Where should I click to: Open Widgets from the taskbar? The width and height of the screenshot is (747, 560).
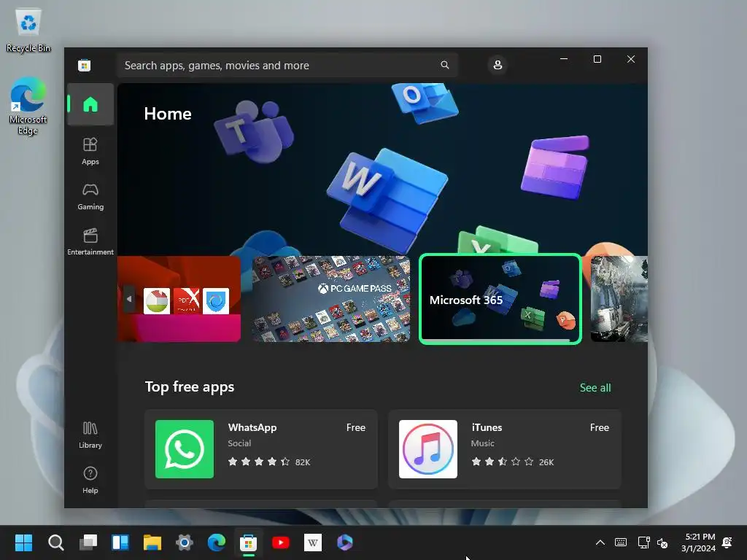[120, 542]
